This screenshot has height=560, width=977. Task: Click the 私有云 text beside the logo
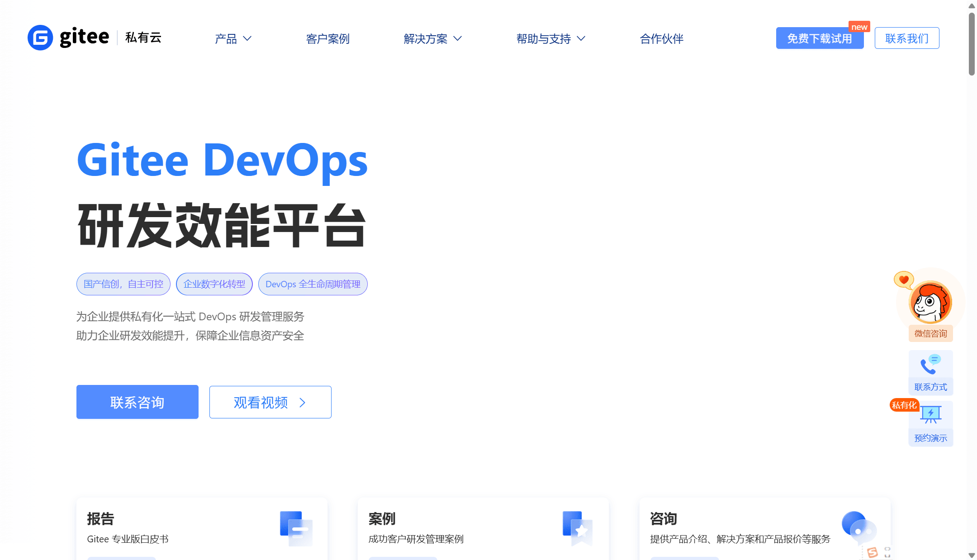click(143, 38)
